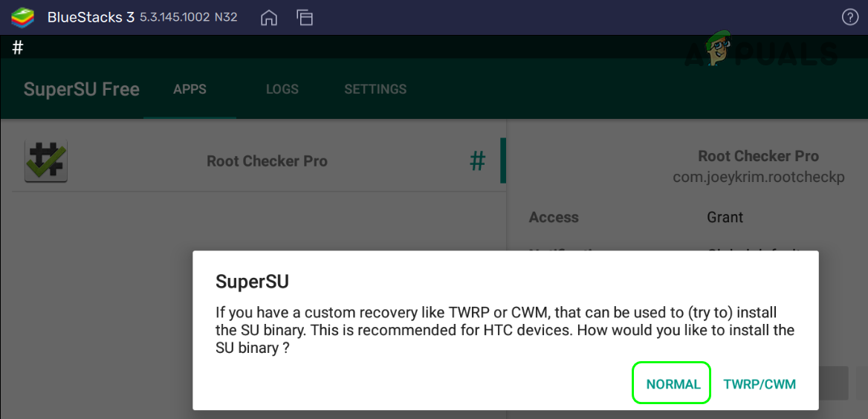The width and height of the screenshot is (868, 419).
Task: Click the teal hash access indicator
Action: pos(478,161)
